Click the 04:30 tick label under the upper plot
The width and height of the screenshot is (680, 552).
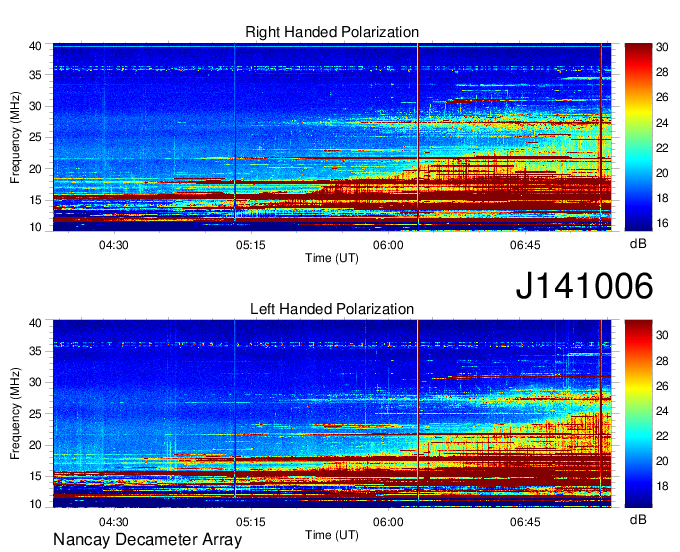(x=114, y=245)
